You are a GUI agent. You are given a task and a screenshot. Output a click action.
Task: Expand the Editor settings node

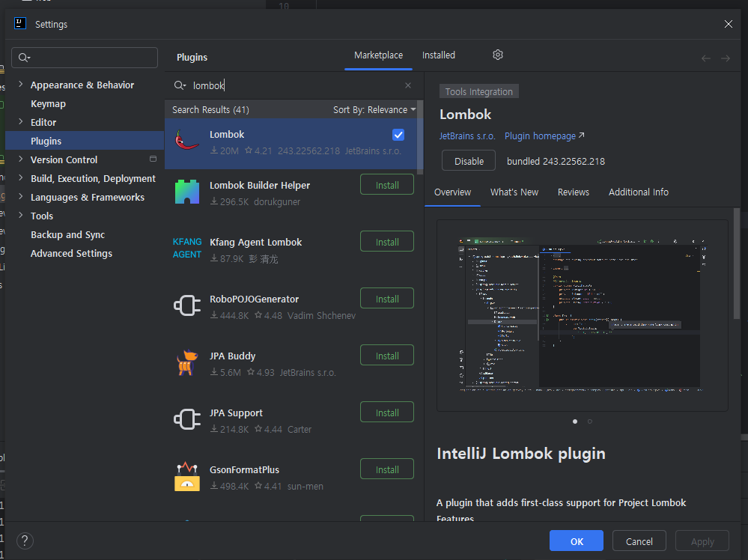[20, 122]
